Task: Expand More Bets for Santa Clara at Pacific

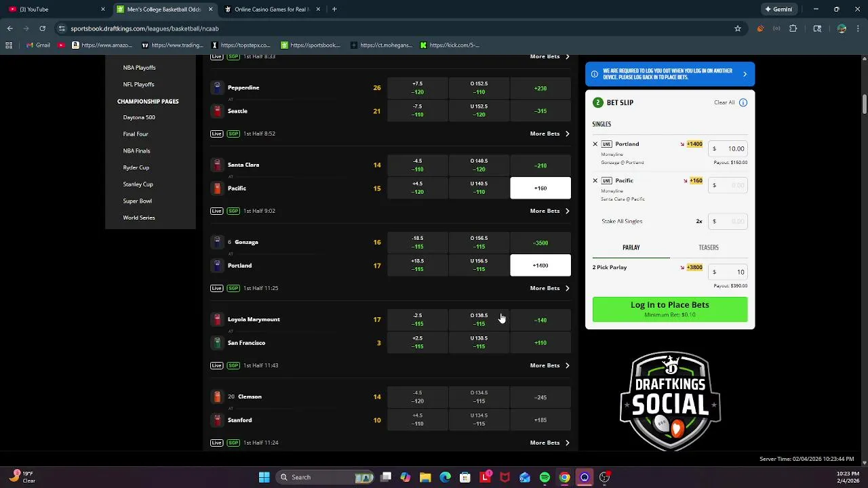Action: point(549,211)
